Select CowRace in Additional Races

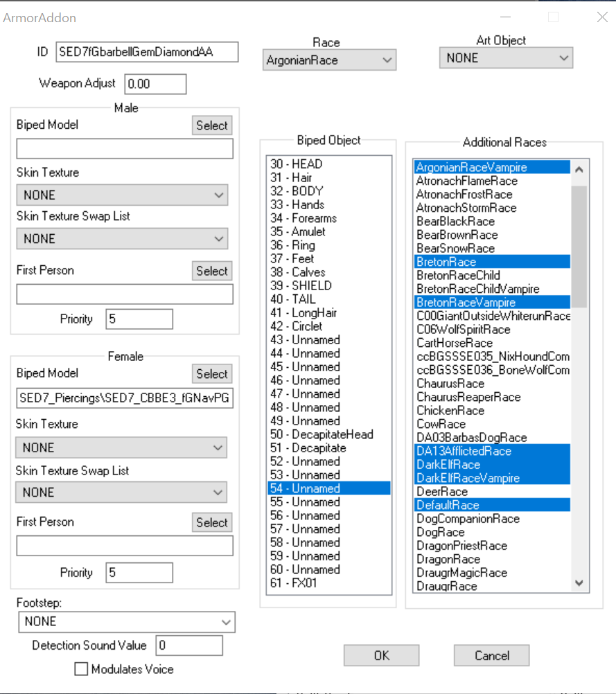492,424
